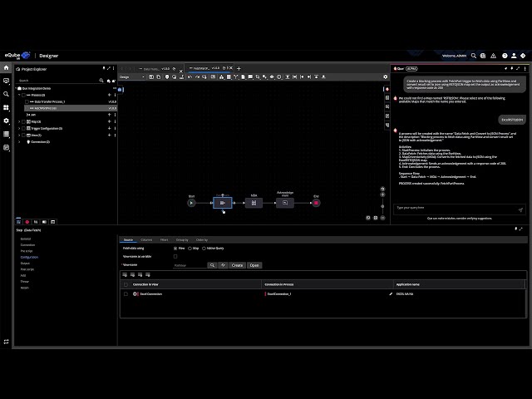Viewport: 532px width, 399px height.
Task: Open the Project Explorer kebab menu
Action: pos(114,68)
